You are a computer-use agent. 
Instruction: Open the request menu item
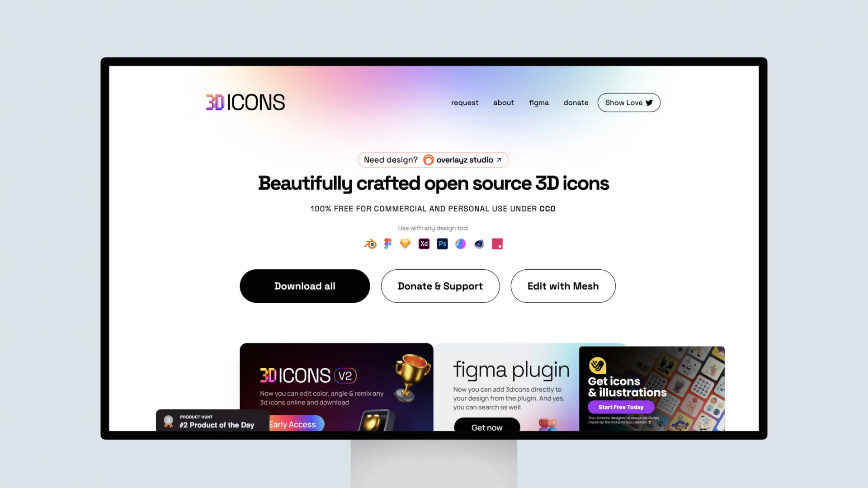coord(465,102)
